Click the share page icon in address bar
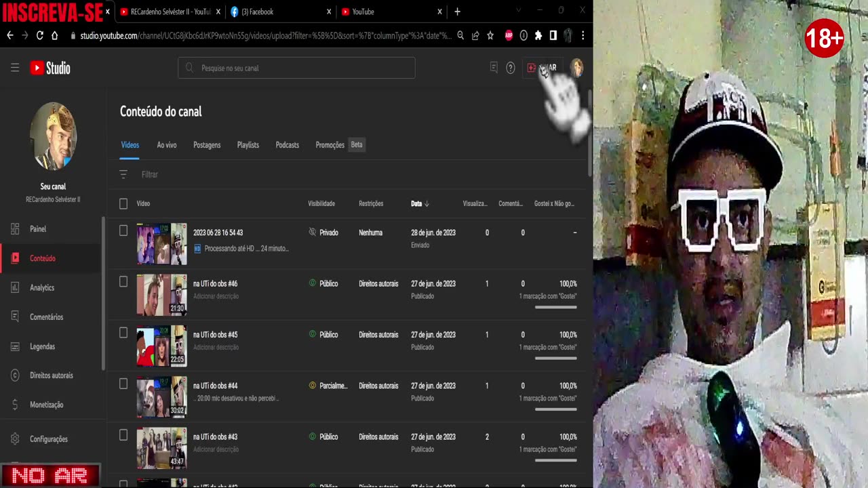The width and height of the screenshot is (868, 488). [475, 35]
